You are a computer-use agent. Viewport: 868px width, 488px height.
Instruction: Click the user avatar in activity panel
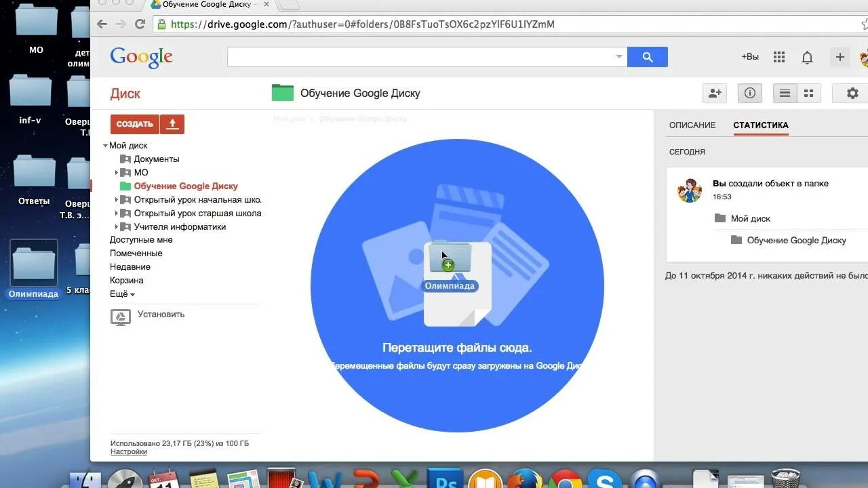click(690, 190)
